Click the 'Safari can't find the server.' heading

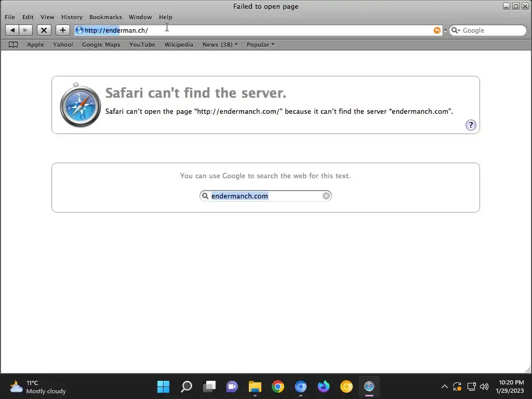(196, 93)
